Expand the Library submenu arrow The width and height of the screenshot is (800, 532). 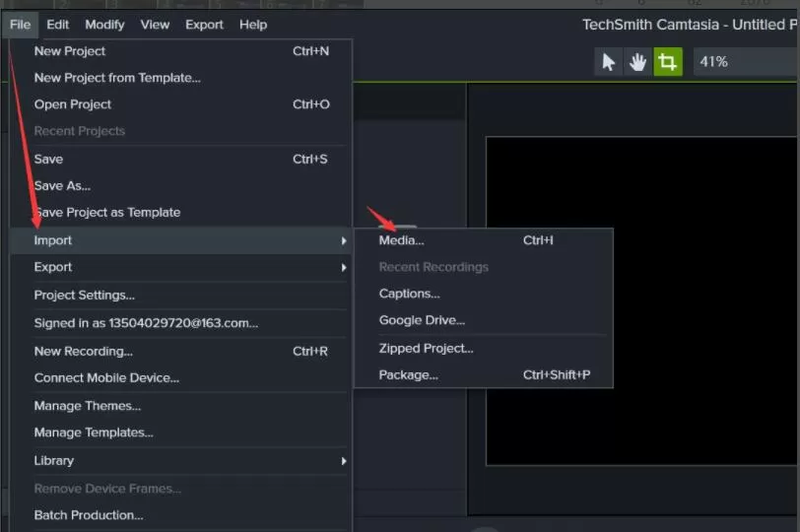[x=344, y=461]
